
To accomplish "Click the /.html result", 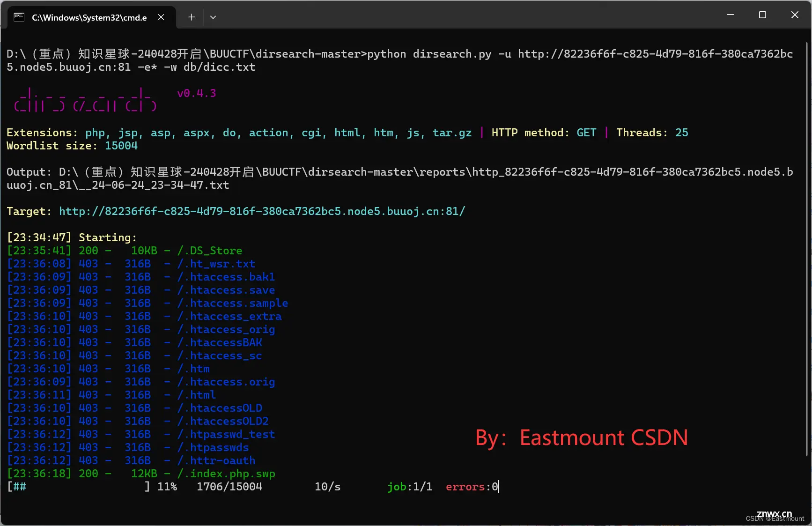I will [111, 395].
